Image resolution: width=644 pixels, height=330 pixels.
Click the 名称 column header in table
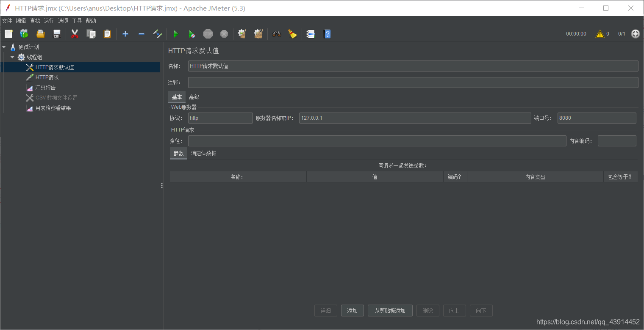click(x=238, y=177)
